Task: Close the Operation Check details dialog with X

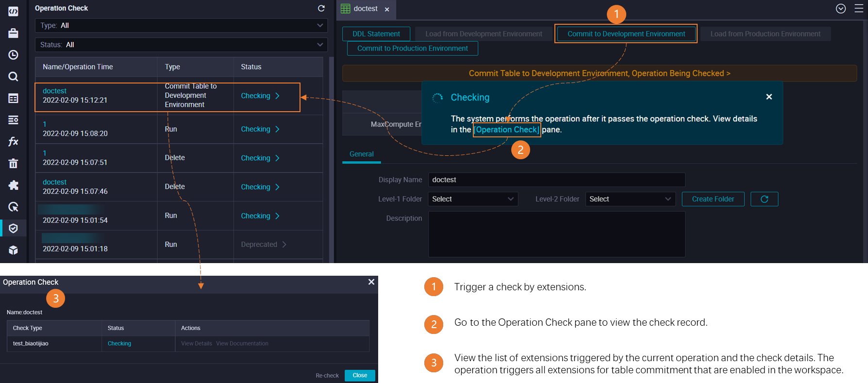Action: (371, 282)
